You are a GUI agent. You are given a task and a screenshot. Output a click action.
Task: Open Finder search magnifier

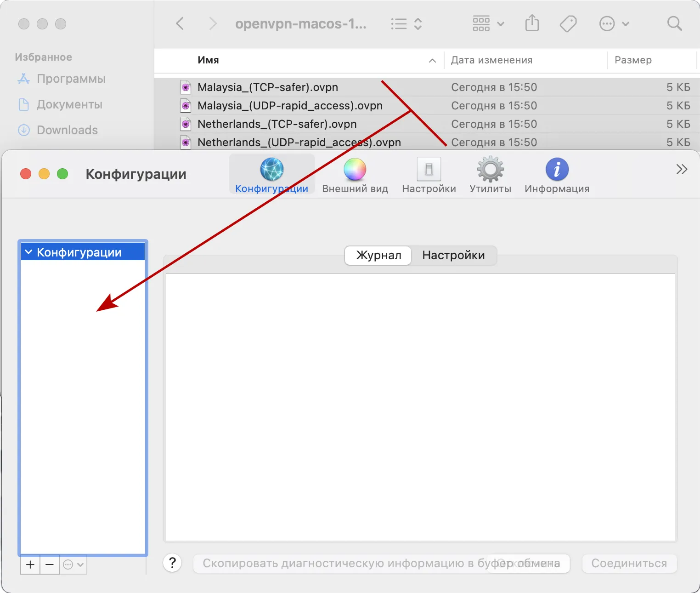pyautogui.click(x=674, y=23)
